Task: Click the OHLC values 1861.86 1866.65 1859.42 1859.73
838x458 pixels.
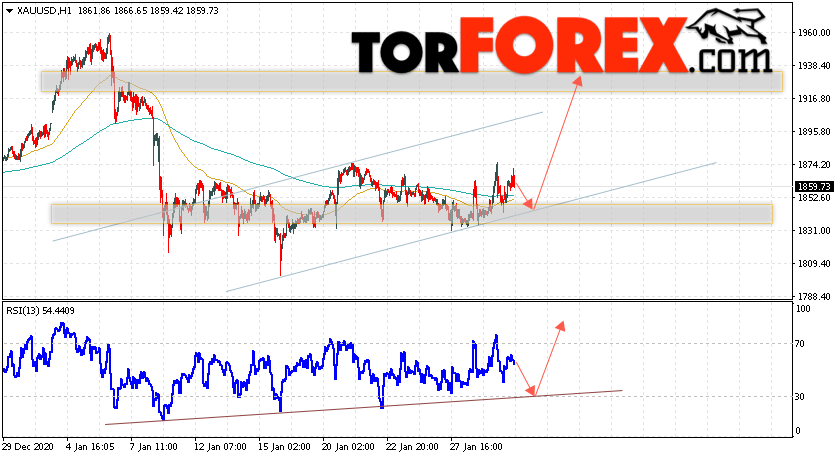Action: coord(148,11)
